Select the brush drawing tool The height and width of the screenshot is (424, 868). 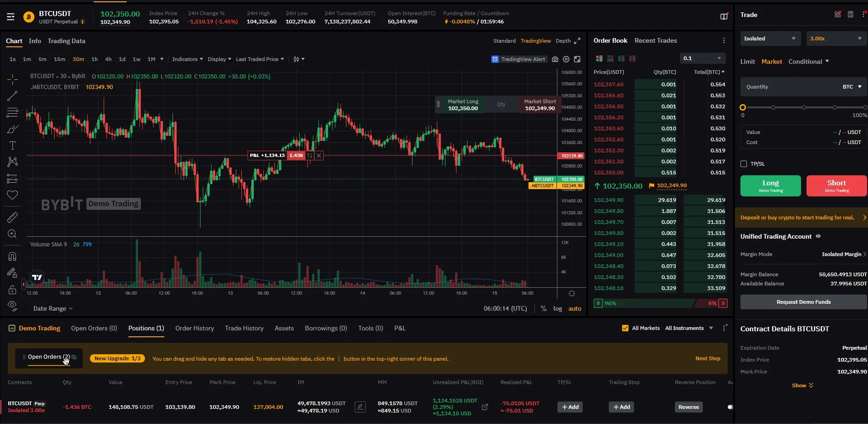12,129
